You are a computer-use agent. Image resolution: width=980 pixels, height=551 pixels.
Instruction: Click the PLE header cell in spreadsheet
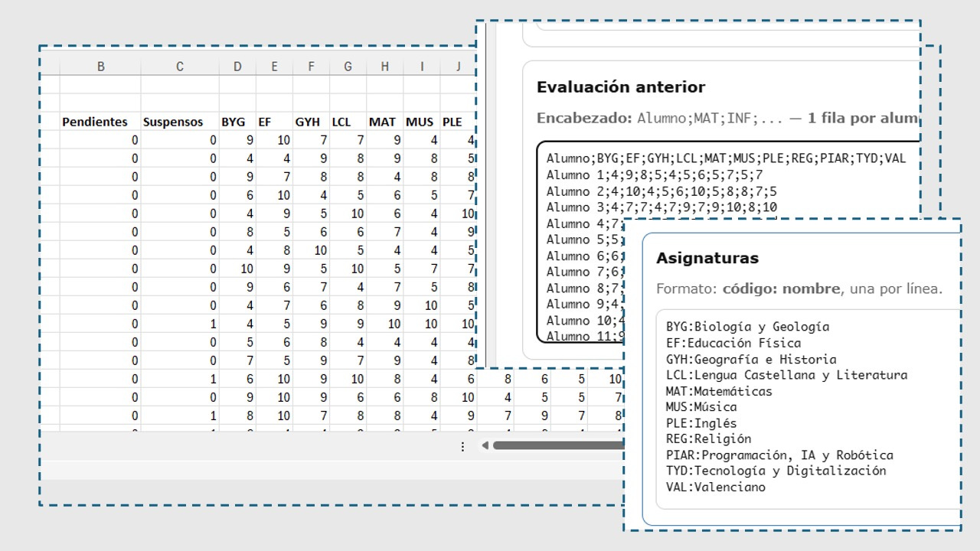pyautogui.click(x=458, y=122)
